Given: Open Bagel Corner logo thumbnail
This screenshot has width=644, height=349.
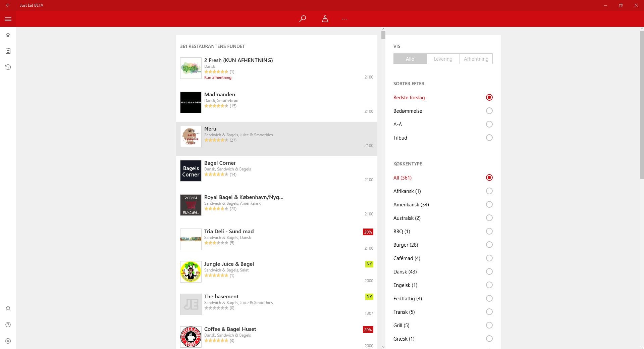Looking at the screenshot, I should pos(191,171).
